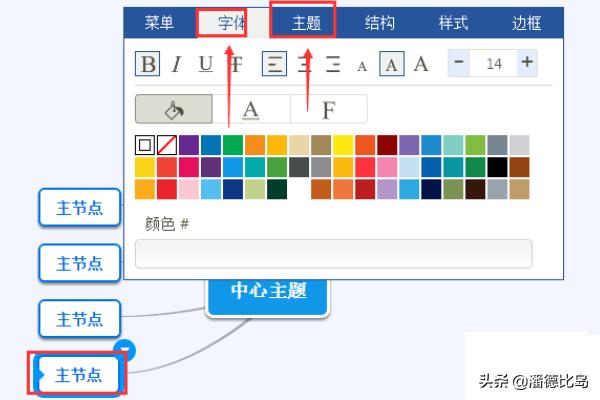The width and height of the screenshot is (600, 400).
Task: Align text to the right
Action: 333,64
